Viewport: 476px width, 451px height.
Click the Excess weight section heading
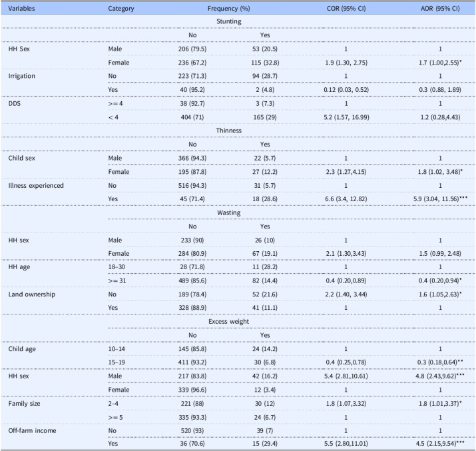228,322
